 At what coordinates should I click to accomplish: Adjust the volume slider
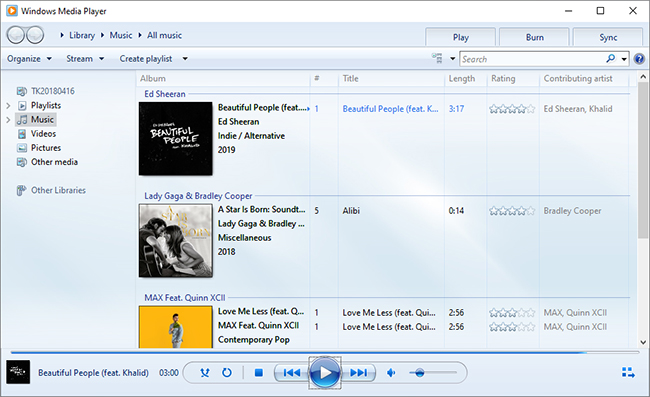coord(432,373)
